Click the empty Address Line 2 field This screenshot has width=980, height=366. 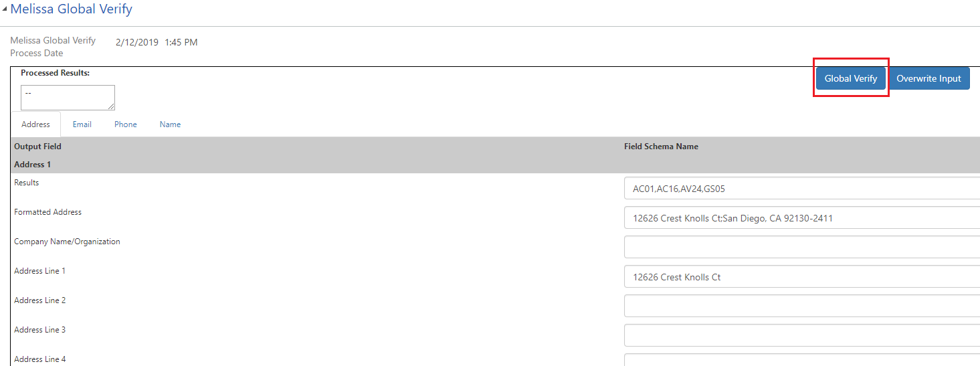coord(801,306)
